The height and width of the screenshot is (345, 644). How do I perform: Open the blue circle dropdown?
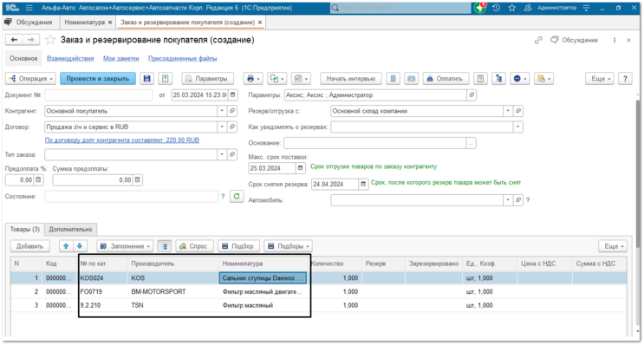coord(519,78)
